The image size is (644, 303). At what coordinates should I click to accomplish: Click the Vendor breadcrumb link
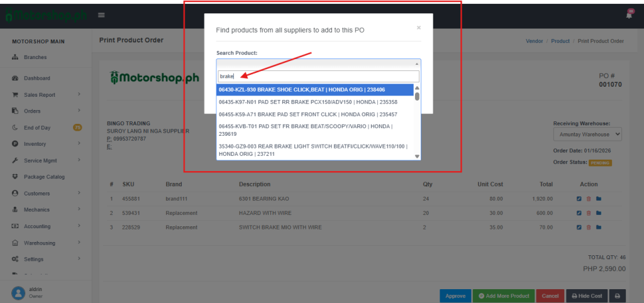534,41
